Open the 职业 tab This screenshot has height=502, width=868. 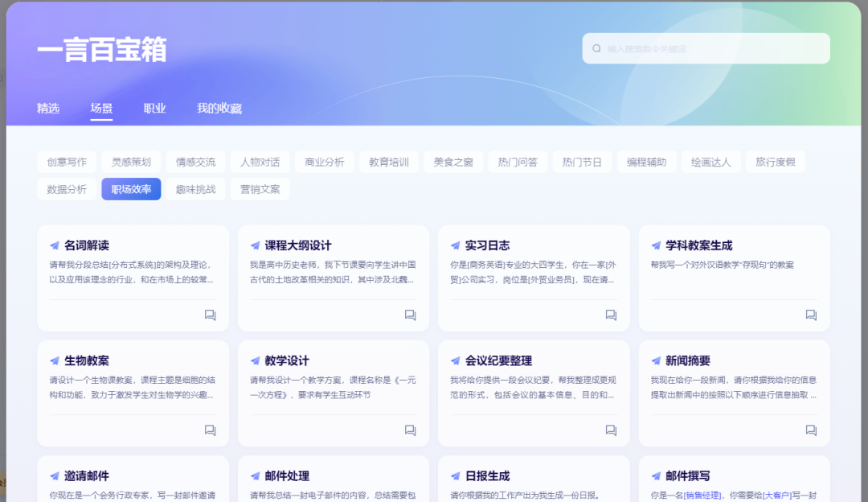(154, 109)
